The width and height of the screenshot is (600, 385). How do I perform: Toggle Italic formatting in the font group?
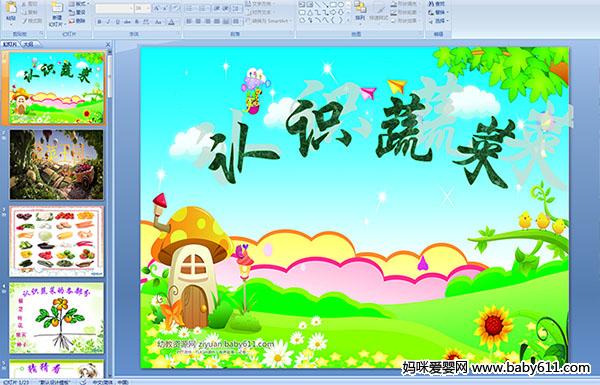[108, 22]
